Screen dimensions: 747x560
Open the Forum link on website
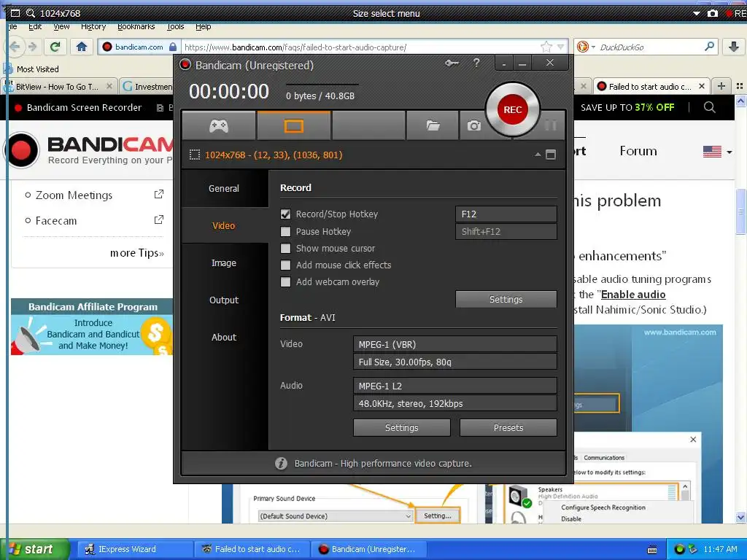[x=638, y=151]
